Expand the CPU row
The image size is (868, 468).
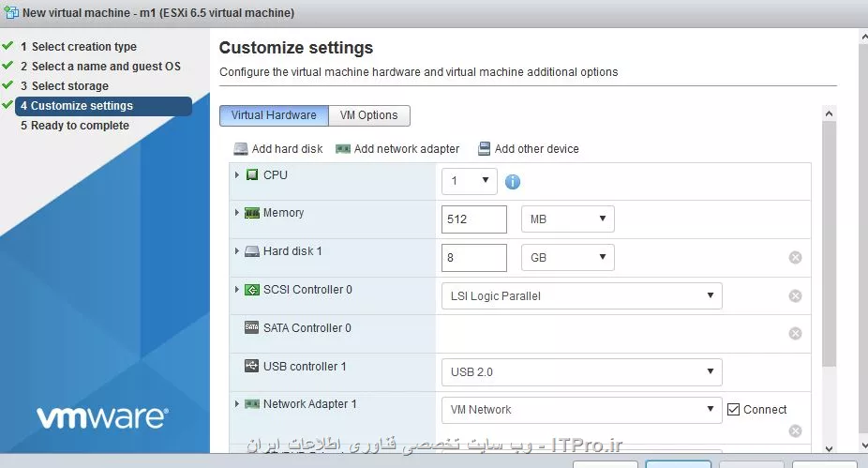tap(237, 175)
